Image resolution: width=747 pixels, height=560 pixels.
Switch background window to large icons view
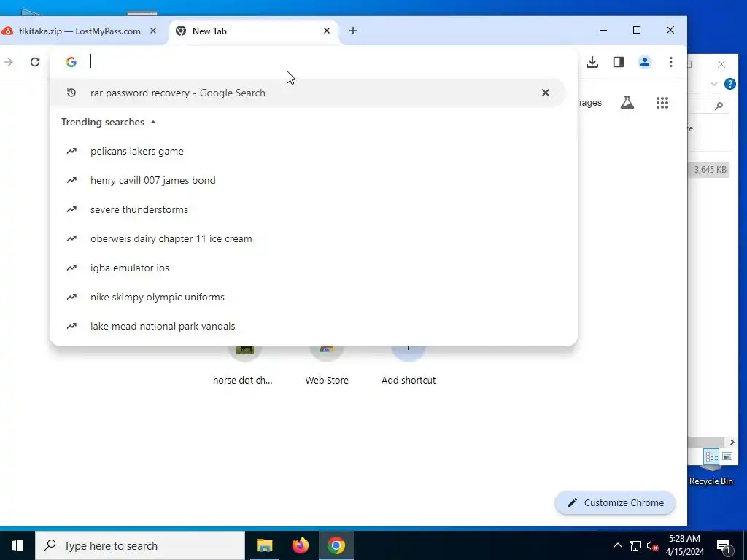(727, 456)
